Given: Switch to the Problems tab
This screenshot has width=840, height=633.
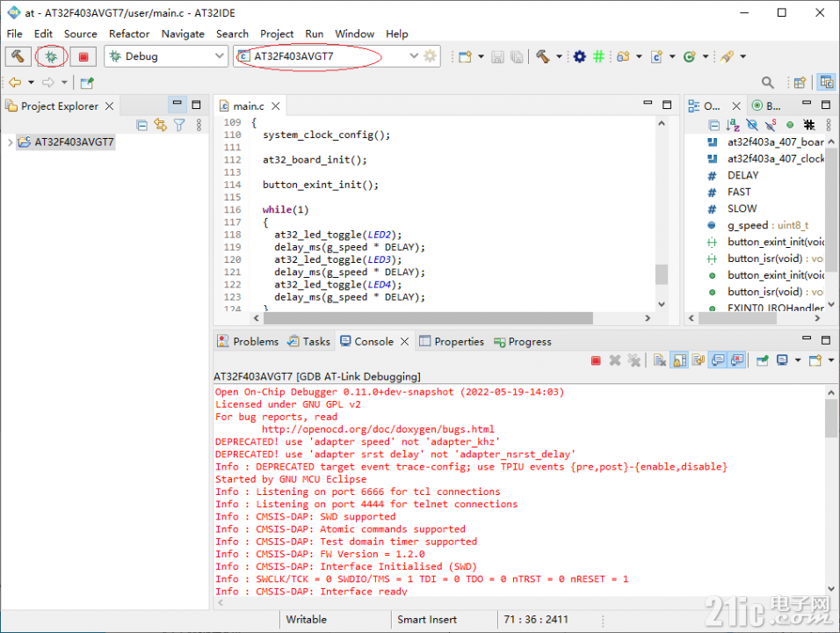Looking at the screenshot, I should pyautogui.click(x=248, y=342).
